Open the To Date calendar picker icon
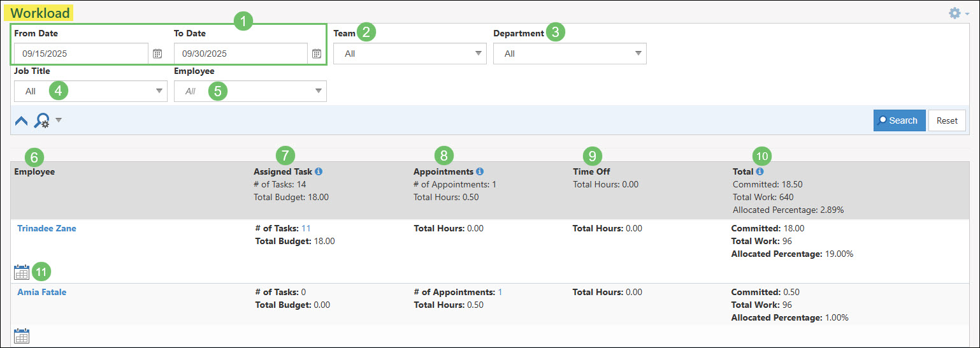The image size is (980, 348). pos(317,54)
